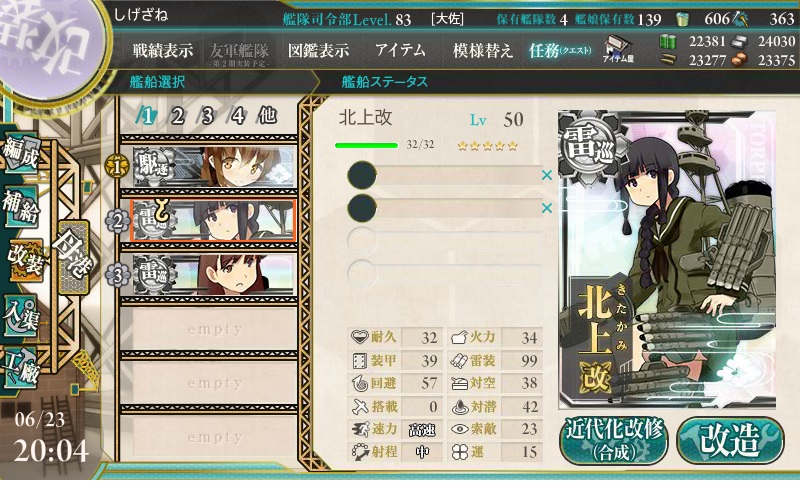800x481 pixels.
Task: Switch to fleet tab 2
Action: (x=177, y=116)
